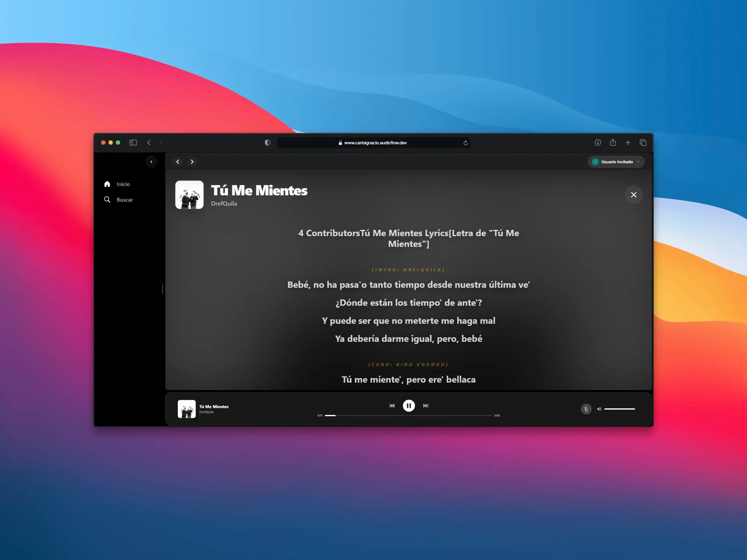Click Tú Me Mientes title in player bar
This screenshot has height=560, width=747.
pyautogui.click(x=214, y=407)
